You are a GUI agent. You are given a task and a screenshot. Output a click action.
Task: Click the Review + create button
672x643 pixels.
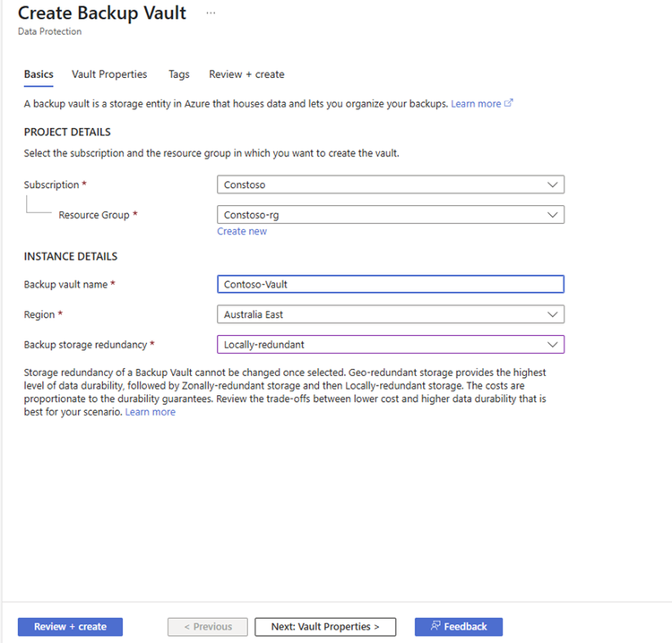coord(70,627)
